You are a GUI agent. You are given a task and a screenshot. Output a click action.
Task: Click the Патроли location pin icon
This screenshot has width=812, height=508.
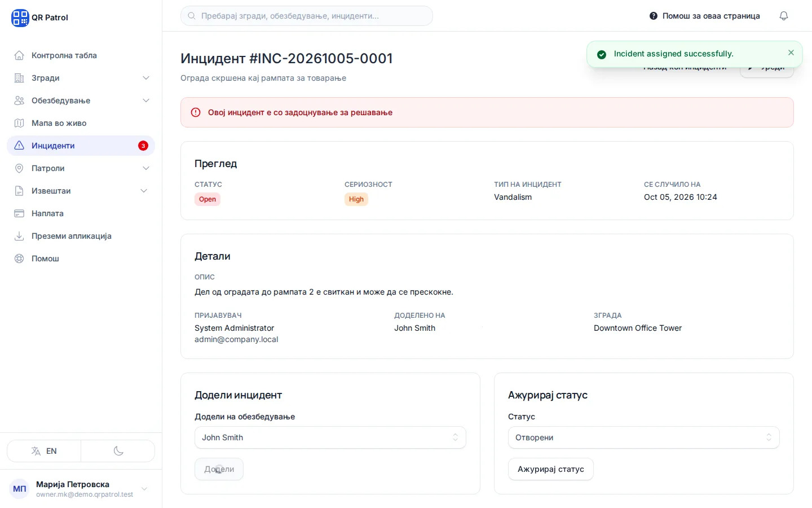19,168
